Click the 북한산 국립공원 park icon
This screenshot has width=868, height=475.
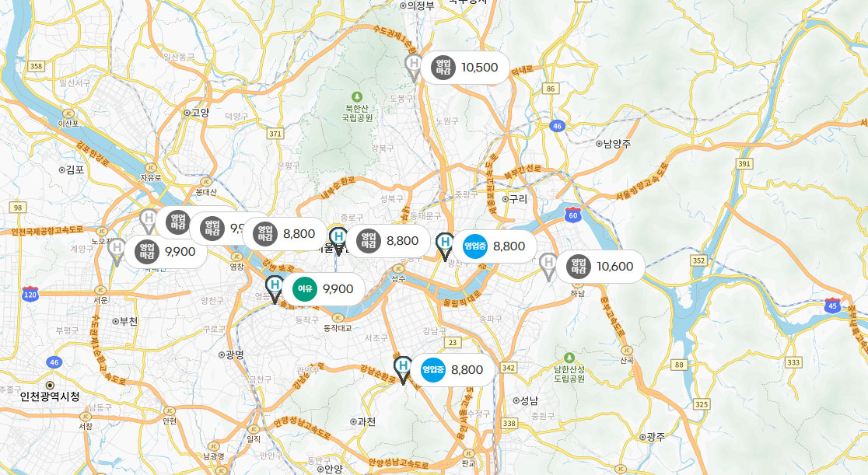tap(357, 97)
